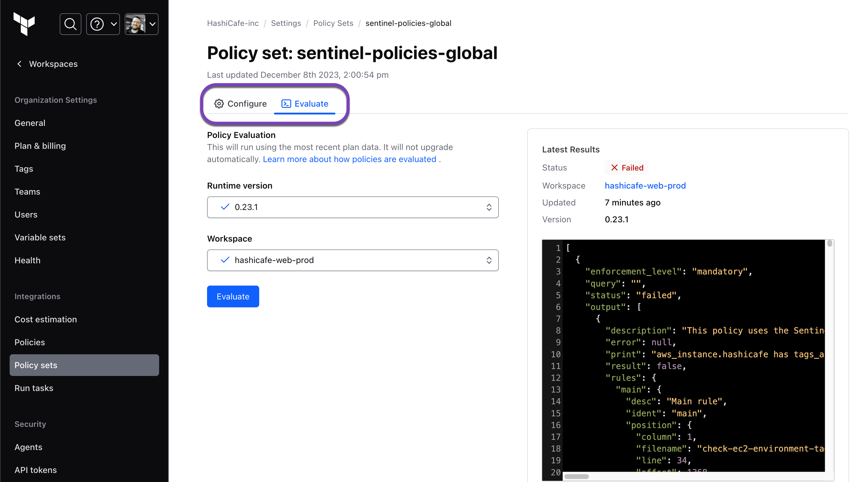Open learn more about policies link
The height and width of the screenshot is (482, 868).
pyautogui.click(x=349, y=159)
